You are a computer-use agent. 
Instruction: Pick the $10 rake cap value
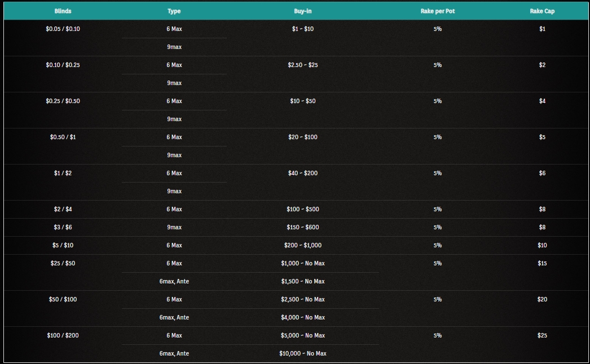click(x=542, y=246)
